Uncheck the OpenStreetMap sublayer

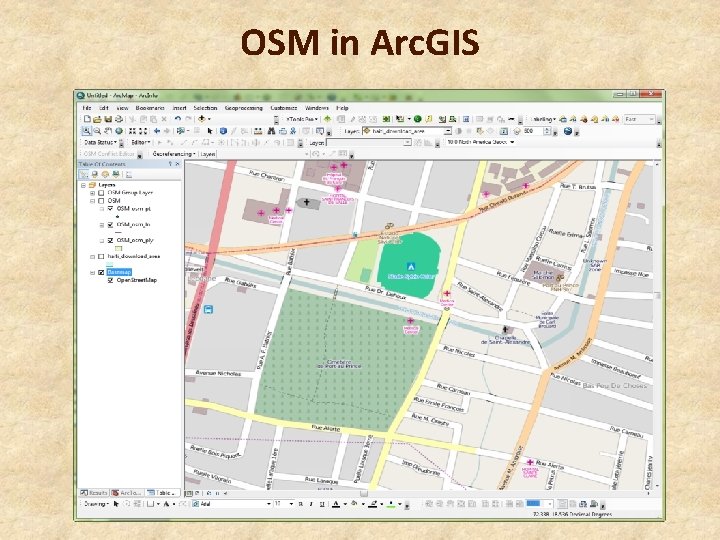click(110, 280)
